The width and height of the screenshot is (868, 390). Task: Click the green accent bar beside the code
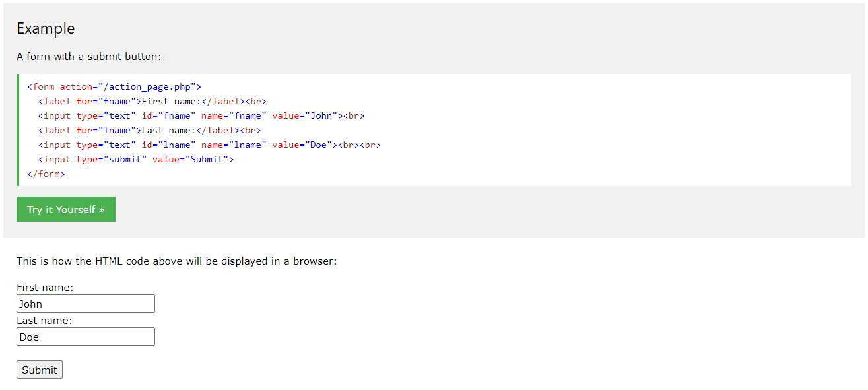[19, 129]
